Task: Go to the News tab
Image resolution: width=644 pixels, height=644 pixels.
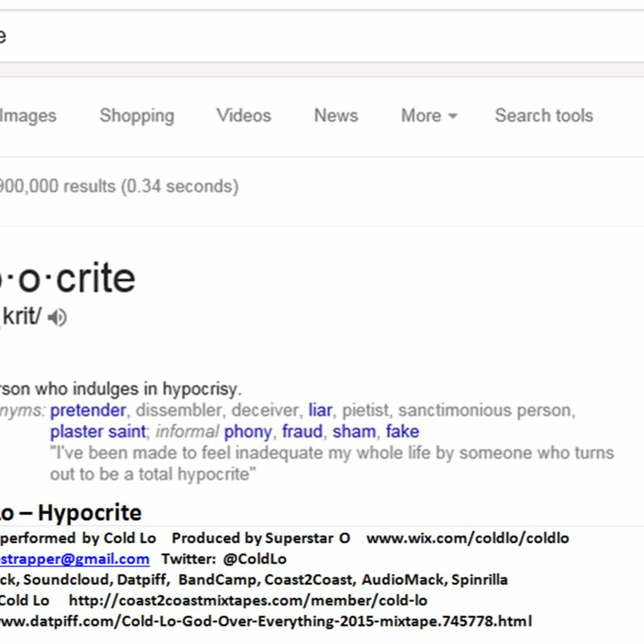Action: [336, 116]
